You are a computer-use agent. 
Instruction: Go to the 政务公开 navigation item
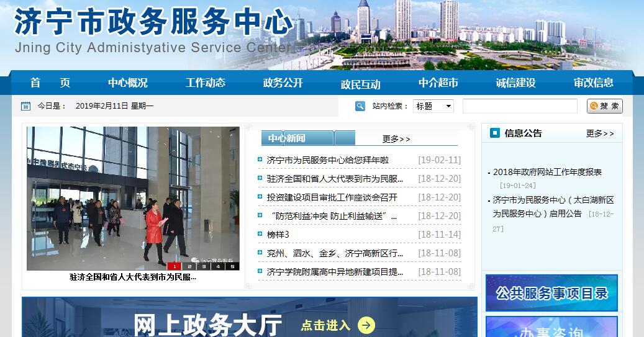pos(283,83)
